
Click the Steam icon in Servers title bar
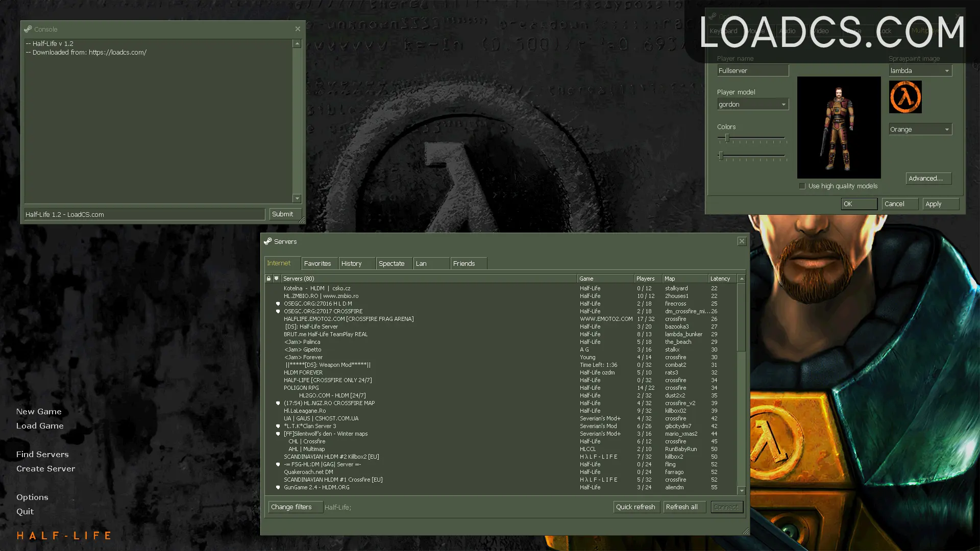[267, 241]
